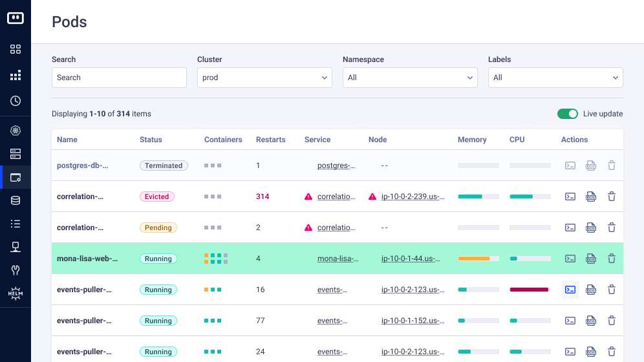
Task: Select the Pods sidebar icon
Action: pyautogui.click(x=16, y=177)
